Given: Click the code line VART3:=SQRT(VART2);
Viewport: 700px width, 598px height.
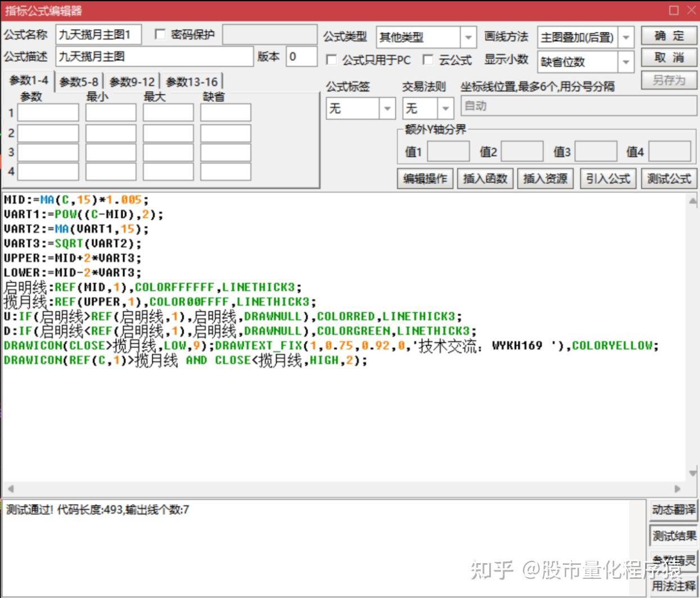Looking at the screenshot, I should [x=73, y=244].
